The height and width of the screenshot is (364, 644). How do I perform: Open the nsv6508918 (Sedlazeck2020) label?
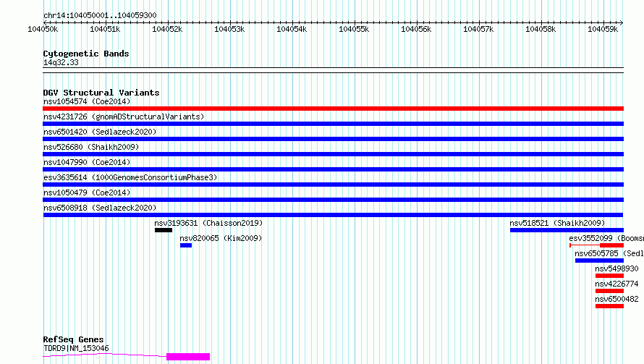tap(100, 208)
